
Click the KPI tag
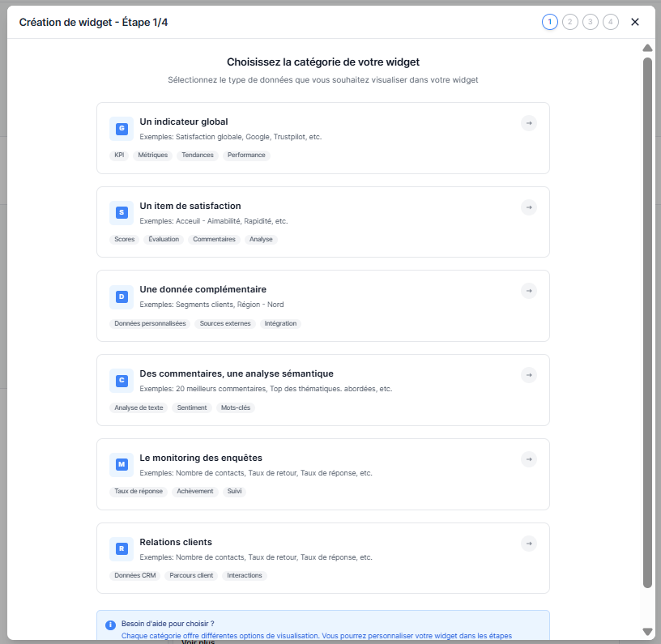tap(119, 155)
